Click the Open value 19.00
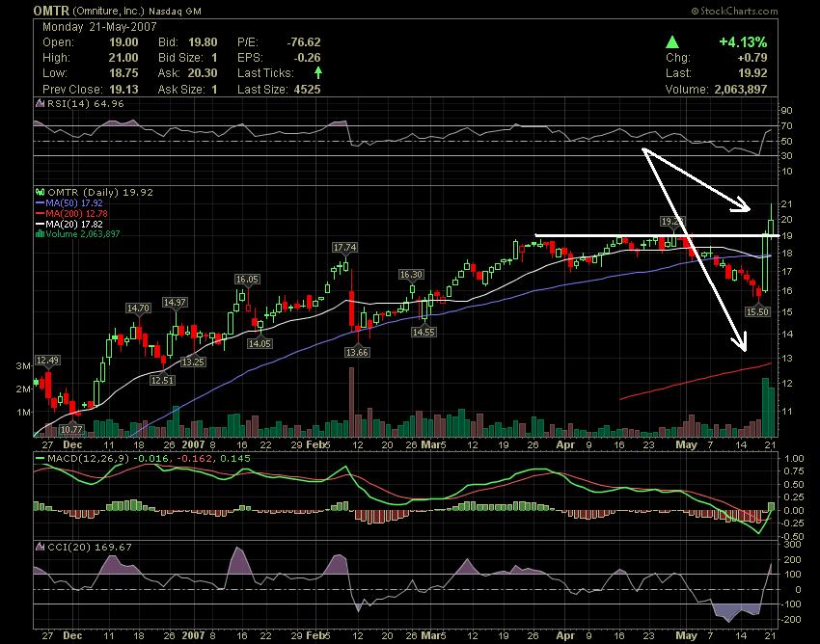 coord(123,42)
